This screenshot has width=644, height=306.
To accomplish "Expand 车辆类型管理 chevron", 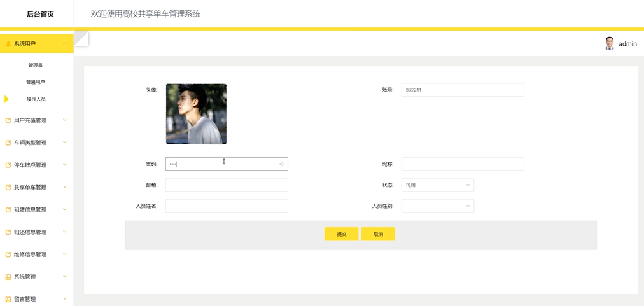I will [65, 142].
